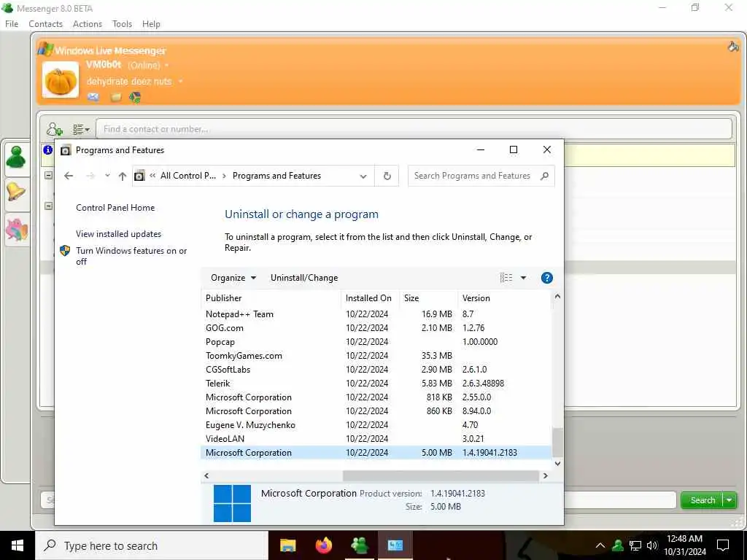The height and width of the screenshot is (560, 747).
Task: Open the dropdown arrow beside the Search button
Action: [729, 500]
